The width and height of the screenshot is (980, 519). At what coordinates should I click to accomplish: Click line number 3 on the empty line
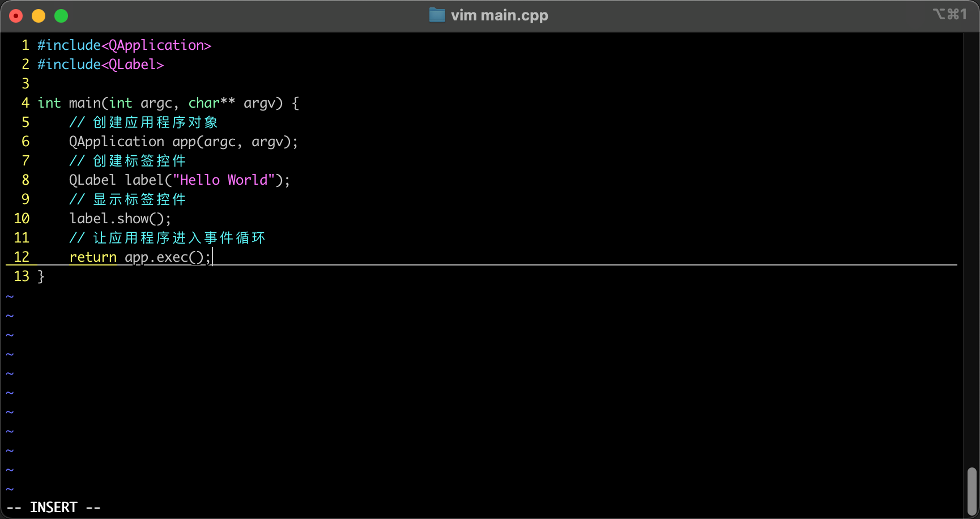[25, 84]
